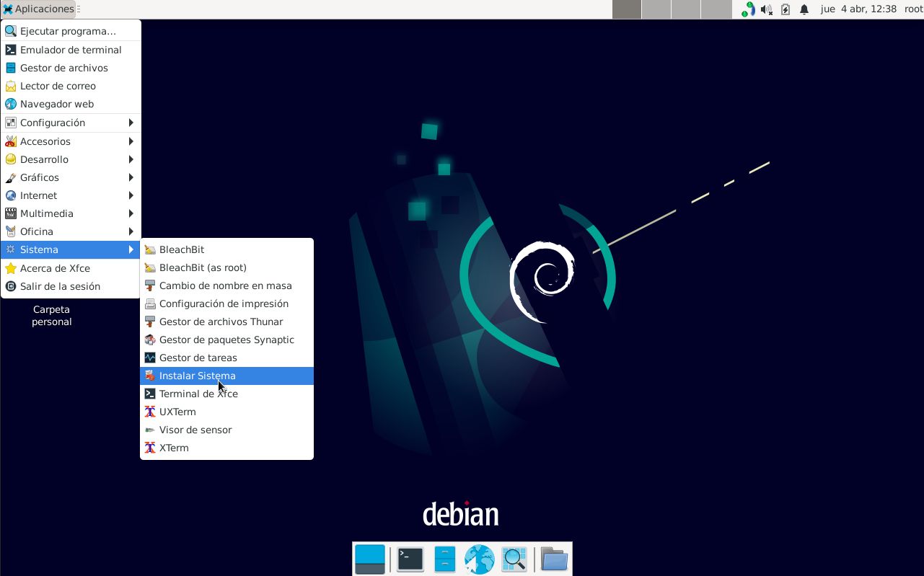Viewport: 924px width, 576px height.
Task: Click the web browser globe dock icon
Action: click(479, 559)
